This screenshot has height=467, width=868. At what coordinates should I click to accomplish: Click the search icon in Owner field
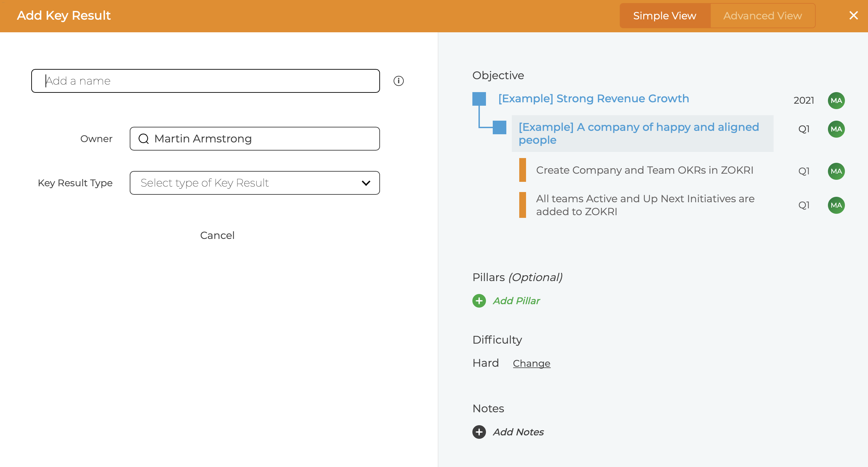tap(144, 139)
